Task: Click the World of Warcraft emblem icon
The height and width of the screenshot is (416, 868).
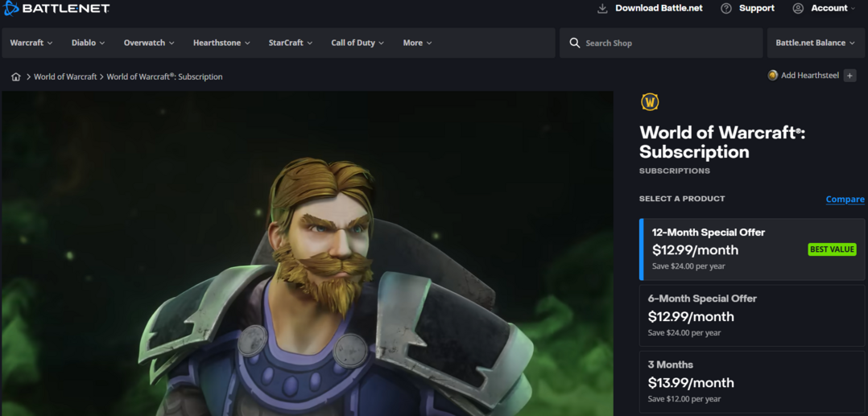Action: tap(650, 101)
